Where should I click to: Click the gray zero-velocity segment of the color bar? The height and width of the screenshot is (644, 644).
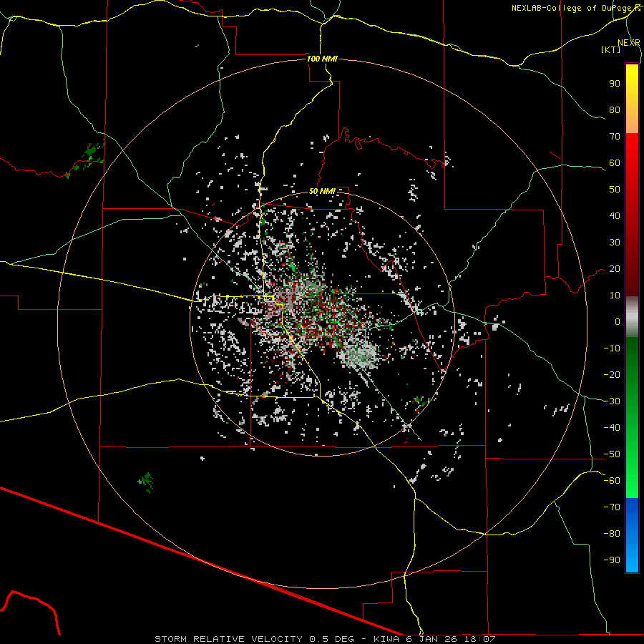[x=632, y=317]
